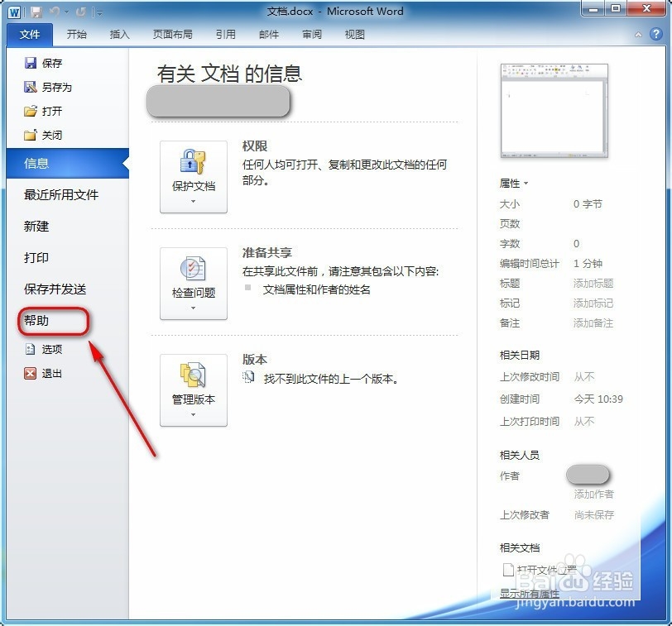Open the undo history dropdown arrow
The image size is (672, 626).
(x=67, y=12)
